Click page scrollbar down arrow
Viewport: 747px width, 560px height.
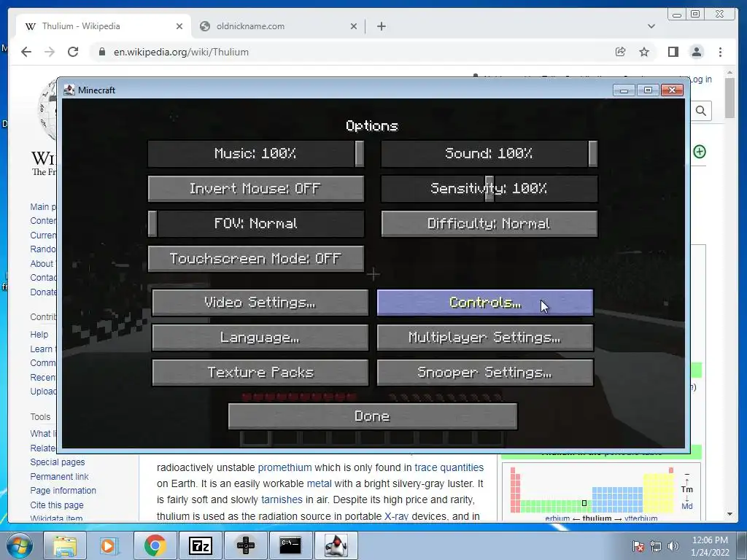(x=729, y=514)
